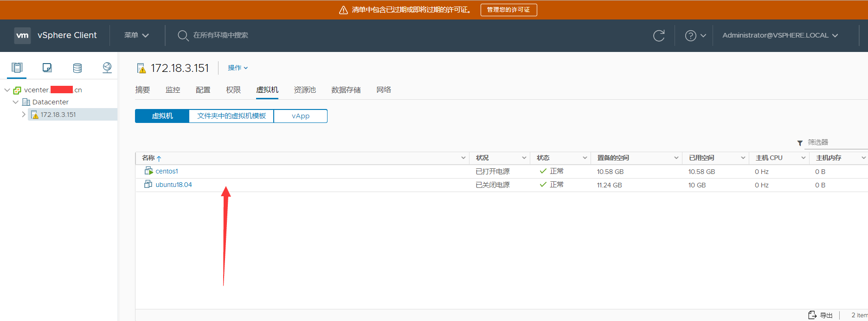Collapse the vcenter tree node

tap(7, 90)
